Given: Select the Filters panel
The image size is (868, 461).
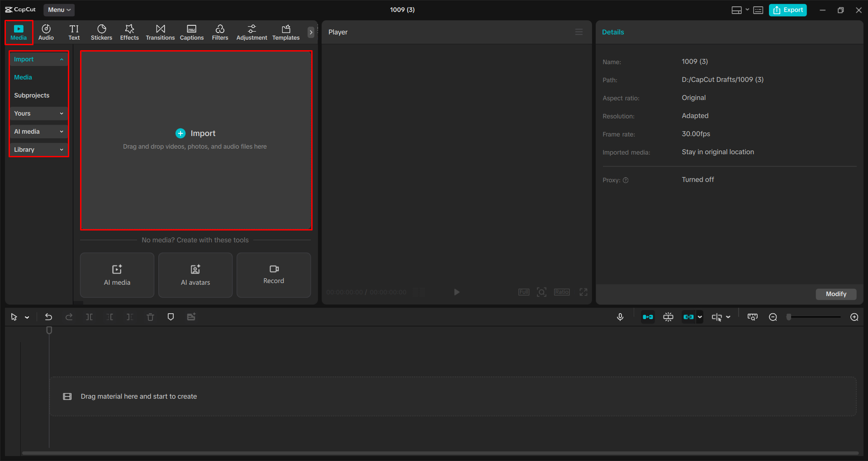Looking at the screenshot, I should coord(220,32).
